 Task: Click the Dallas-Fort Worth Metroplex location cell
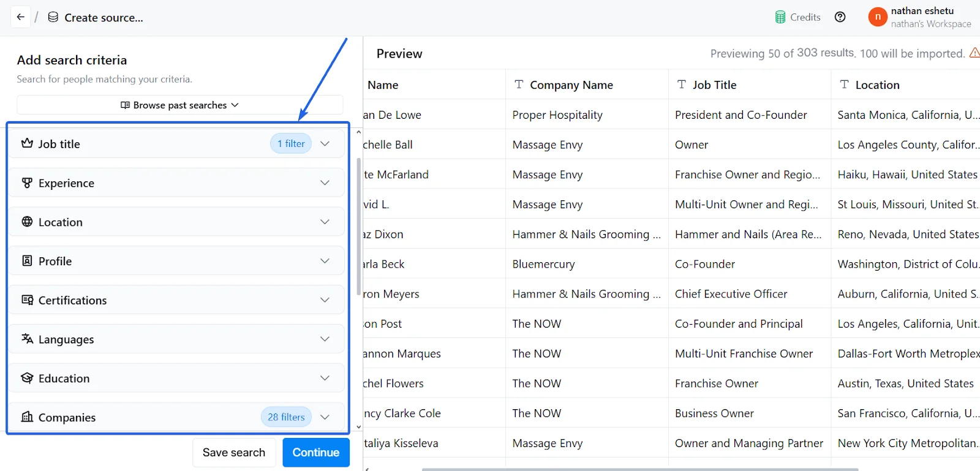click(x=905, y=353)
